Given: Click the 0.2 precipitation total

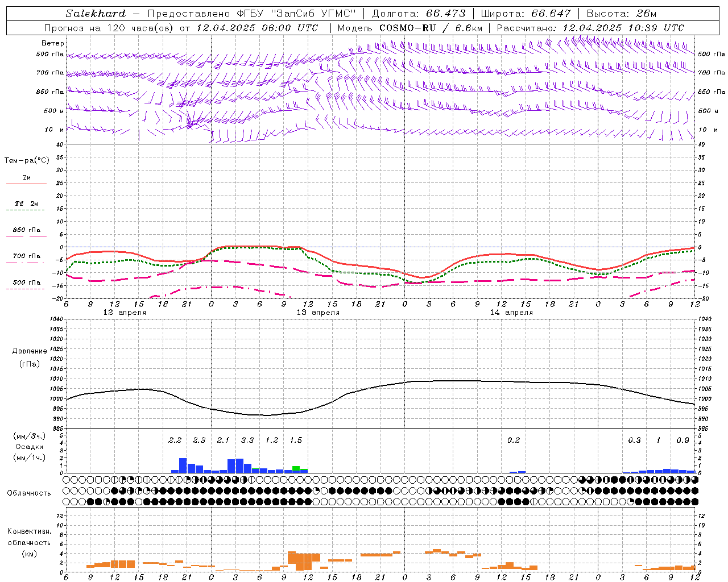Looking at the screenshot, I should click(514, 440).
